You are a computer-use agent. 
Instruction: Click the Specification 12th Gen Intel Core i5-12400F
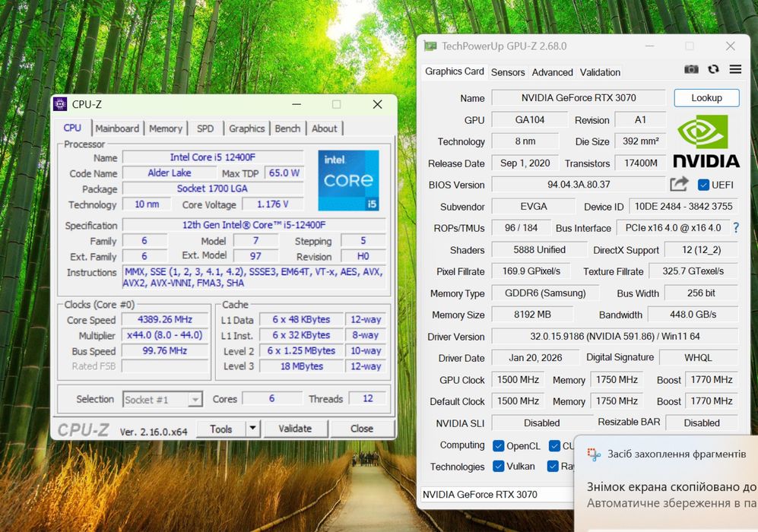tap(254, 225)
